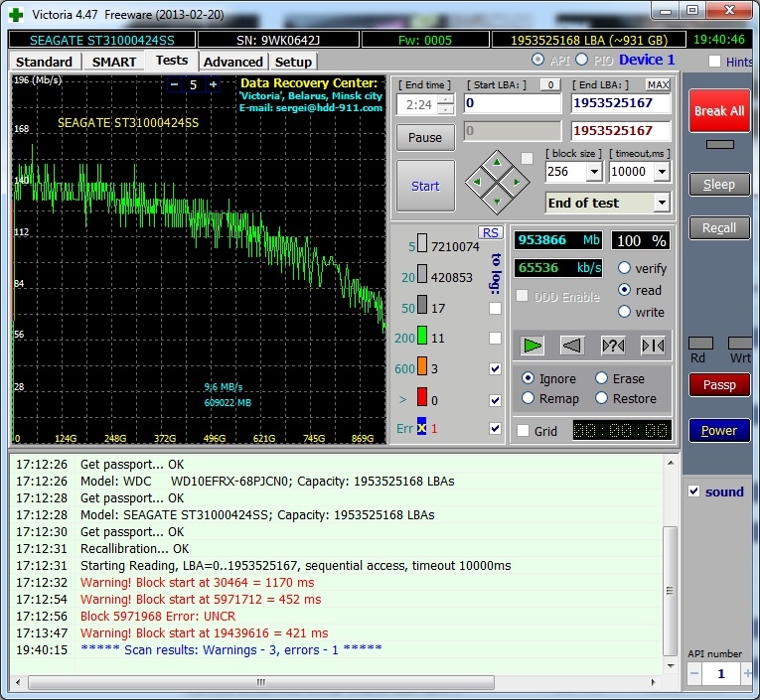Select the butterfly seek mode button
The width and height of the screenshot is (760, 700).
coord(653,346)
